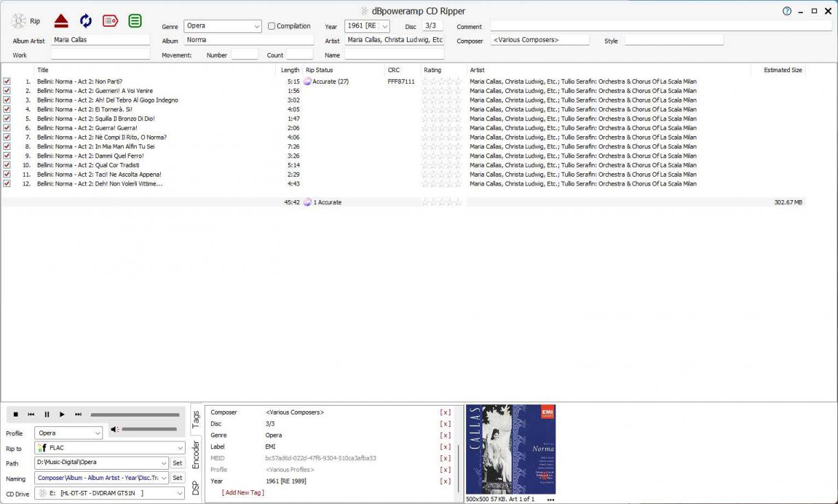Open the red metadata tag icon
The height and width of the screenshot is (504, 838).
[x=110, y=21]
